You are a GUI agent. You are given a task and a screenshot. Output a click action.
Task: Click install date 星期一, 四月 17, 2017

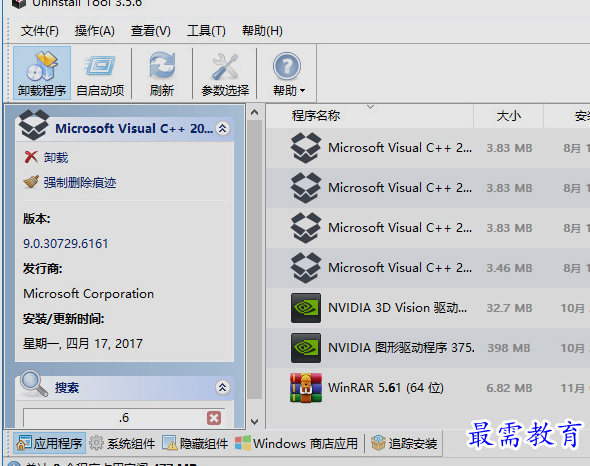(83, 343)
